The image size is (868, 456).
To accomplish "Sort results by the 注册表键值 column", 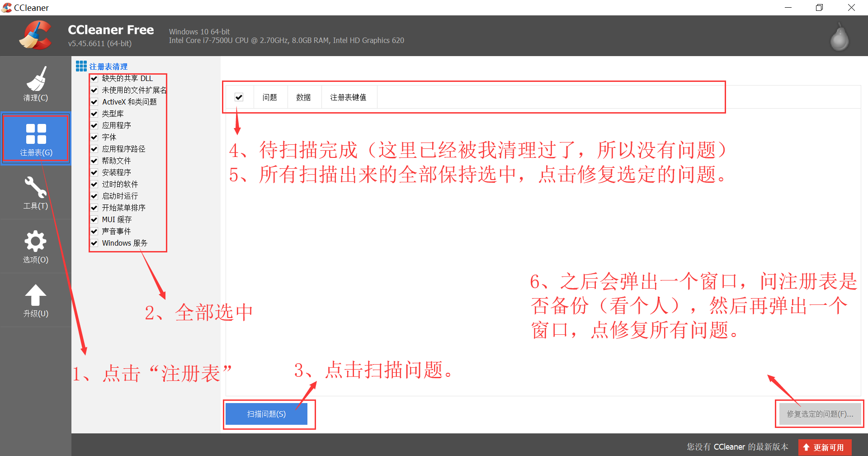I will coord(349,97).
